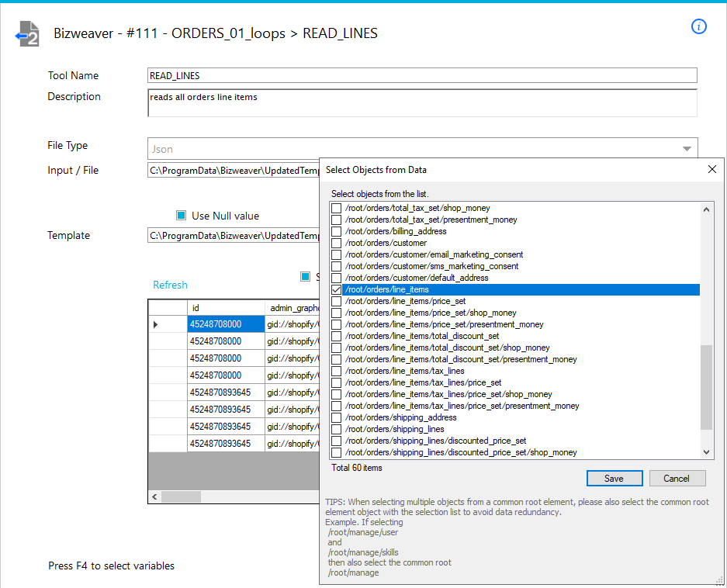Click the current row indicator arrow
The width and height of the screenshot is (727, 588).
coord(156,324)
